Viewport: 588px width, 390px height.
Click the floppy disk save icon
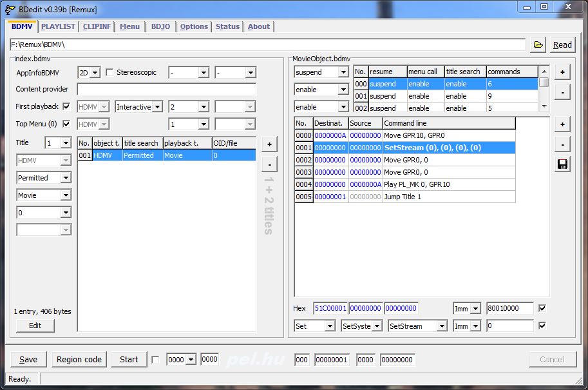pyautogui.click(x=562, y=164)
